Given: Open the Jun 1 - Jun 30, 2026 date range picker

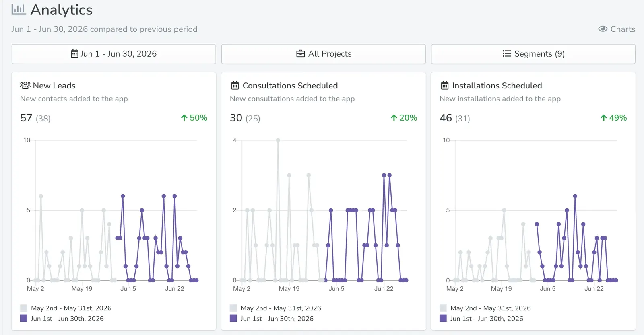Looking at the screenshot, I should [x=114, y=54].
